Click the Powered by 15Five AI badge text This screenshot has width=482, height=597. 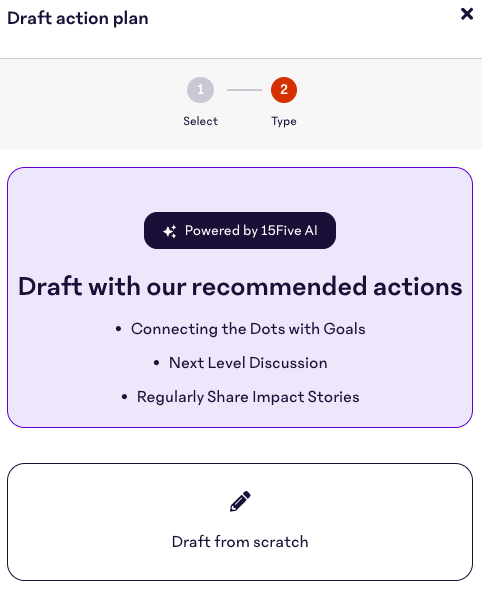pyautogui.click(x=251, y=230)
